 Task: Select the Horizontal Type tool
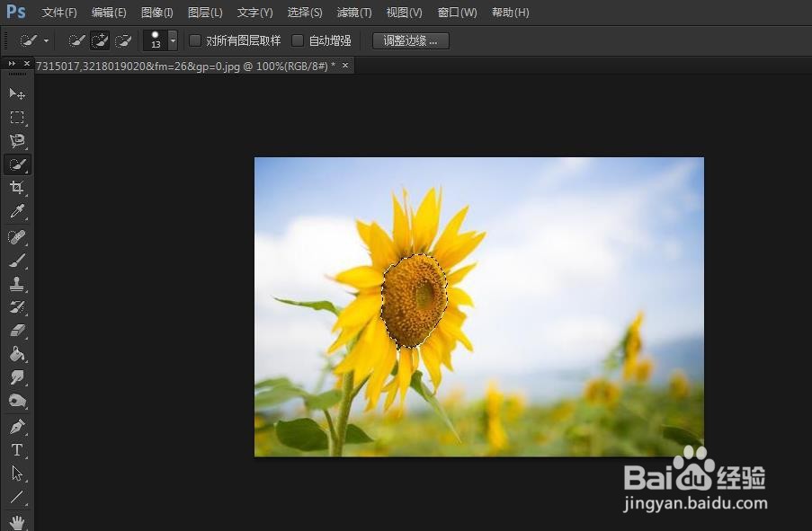[18, 449]
